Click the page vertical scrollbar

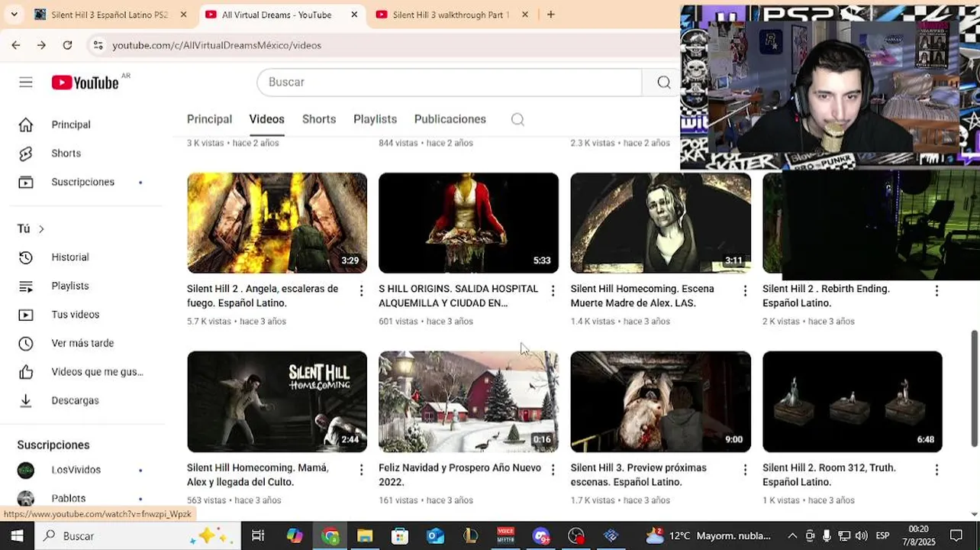(974, 389)
